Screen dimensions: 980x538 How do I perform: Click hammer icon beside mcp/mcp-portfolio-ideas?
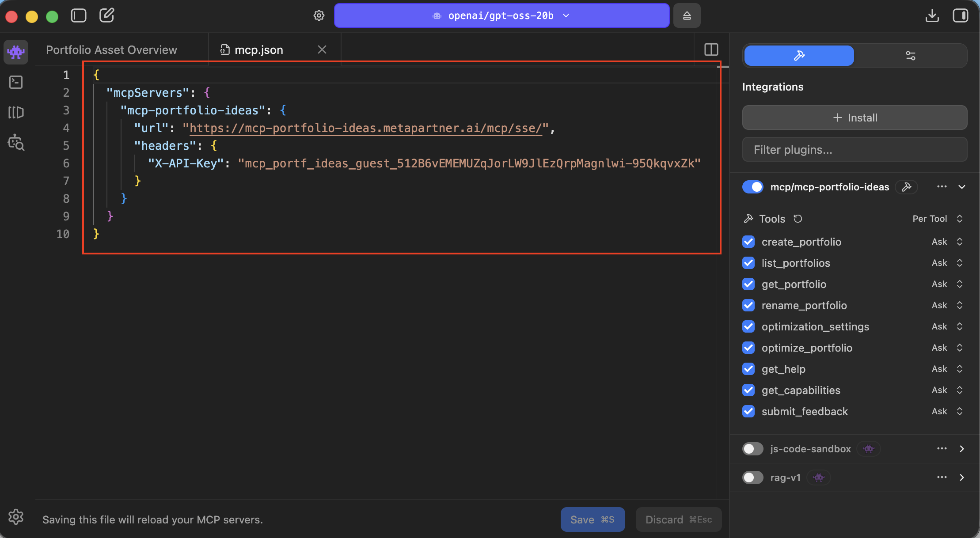(907, 187)
